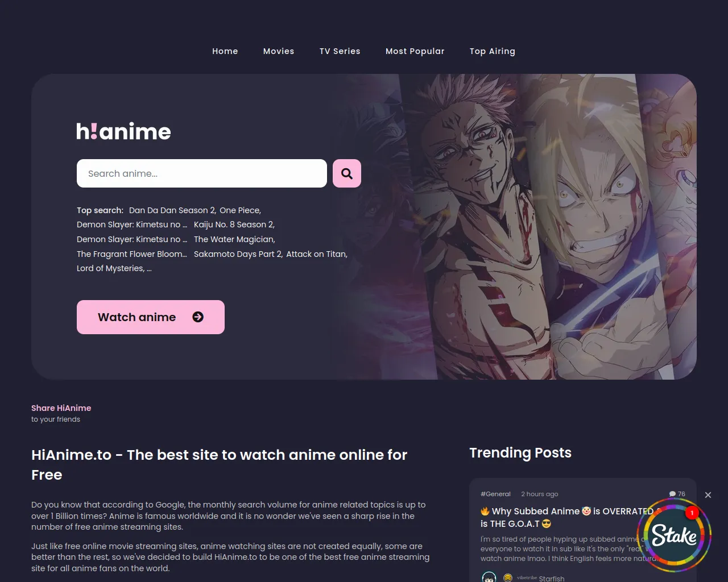Click the Attack on Titan top search

[317, 254]
